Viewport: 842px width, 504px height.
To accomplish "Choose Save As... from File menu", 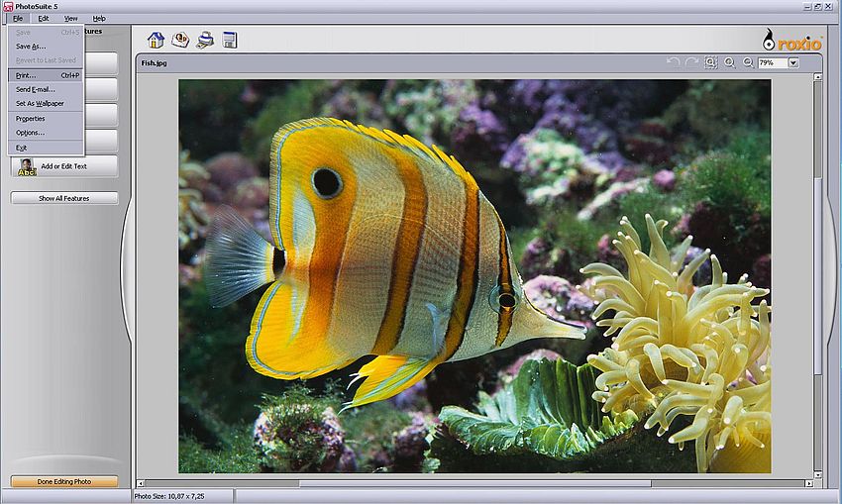I will 47,47.
